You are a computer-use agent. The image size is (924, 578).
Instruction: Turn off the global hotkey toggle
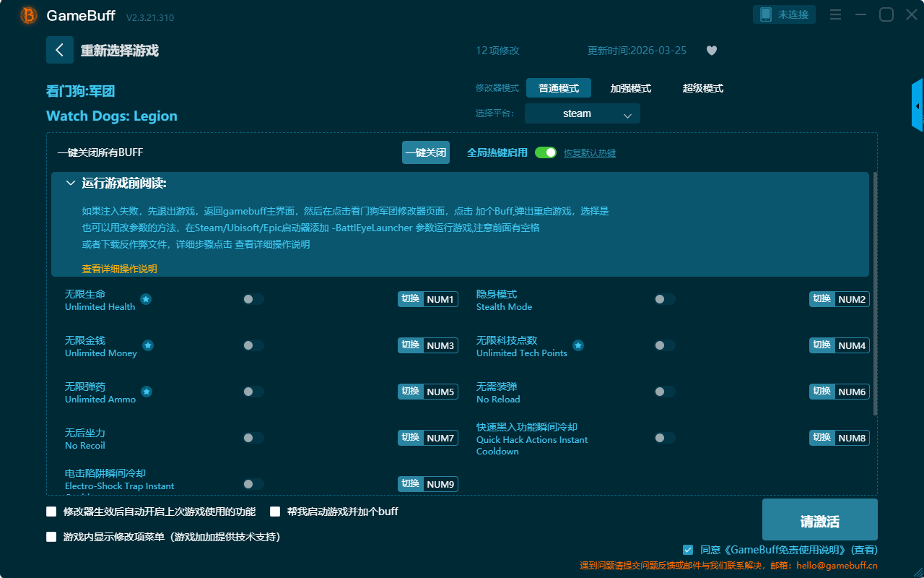546,152
